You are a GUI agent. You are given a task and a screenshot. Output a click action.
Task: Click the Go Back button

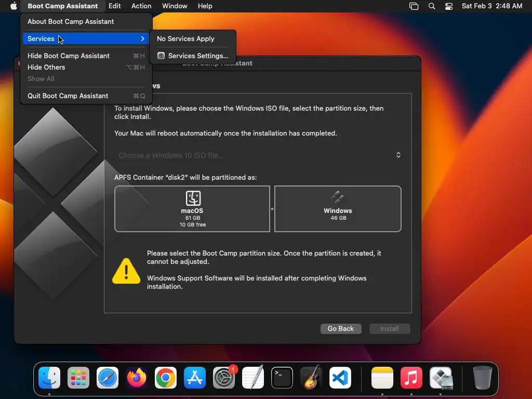[x=341, y=328]
